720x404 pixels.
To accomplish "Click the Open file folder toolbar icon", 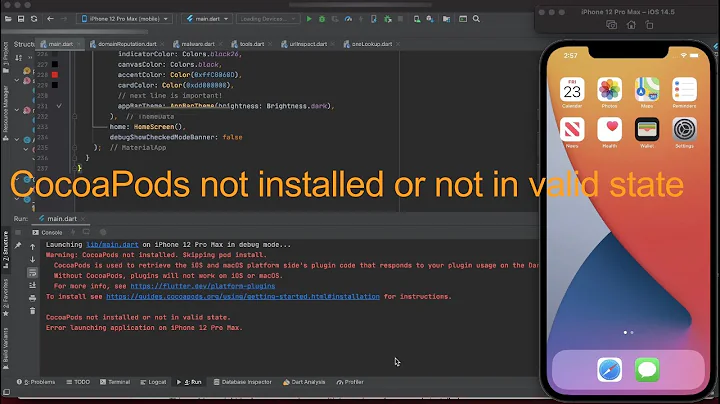I will click(x=8, y=19).
